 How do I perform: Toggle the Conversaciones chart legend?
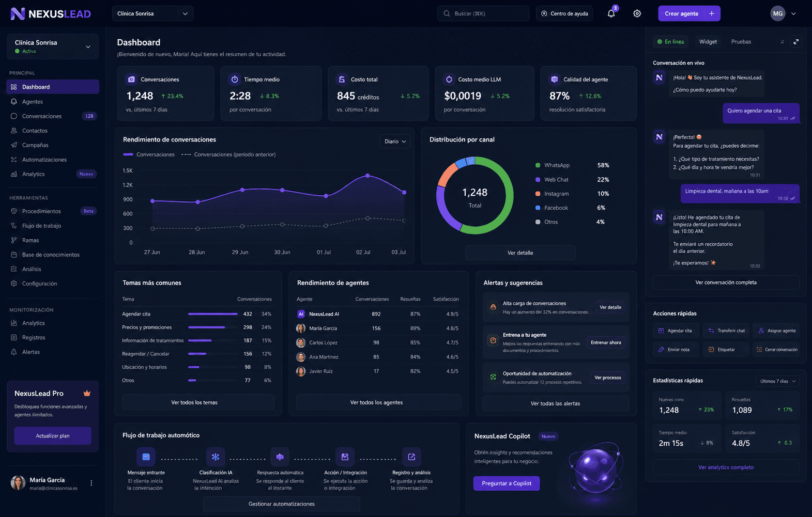tap(149, 154)
